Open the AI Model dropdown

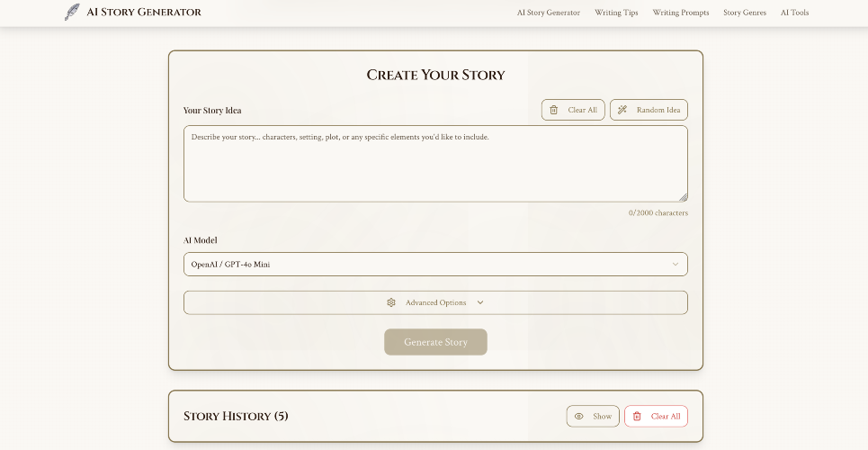coord(435,265)
